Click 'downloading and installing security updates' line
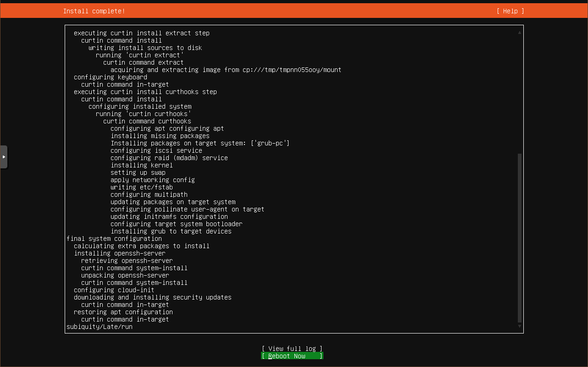Screen dimensions: 588x367 pos(153,297)
